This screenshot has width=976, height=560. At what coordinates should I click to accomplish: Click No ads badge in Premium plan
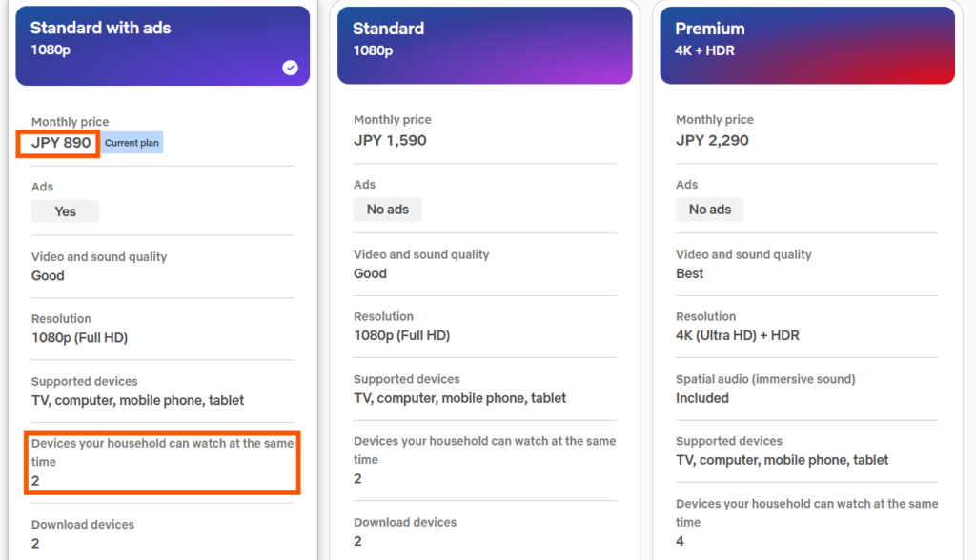[709, 210]
